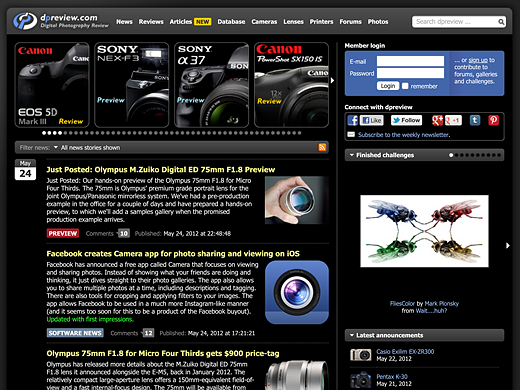Open the Canon PowerShot SX150 IS review card
520x390 pixels.
click(x=291, y=85)
